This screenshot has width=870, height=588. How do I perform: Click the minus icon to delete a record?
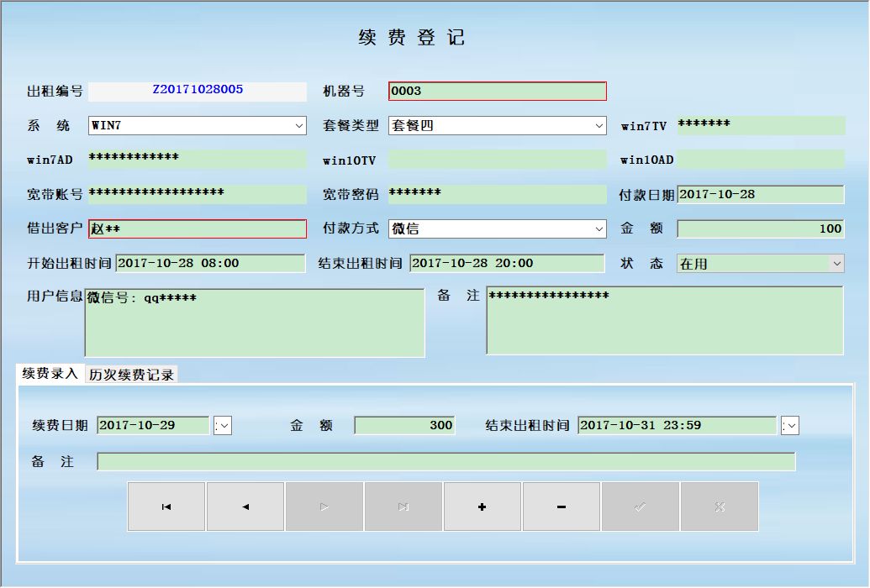(562, 506)
